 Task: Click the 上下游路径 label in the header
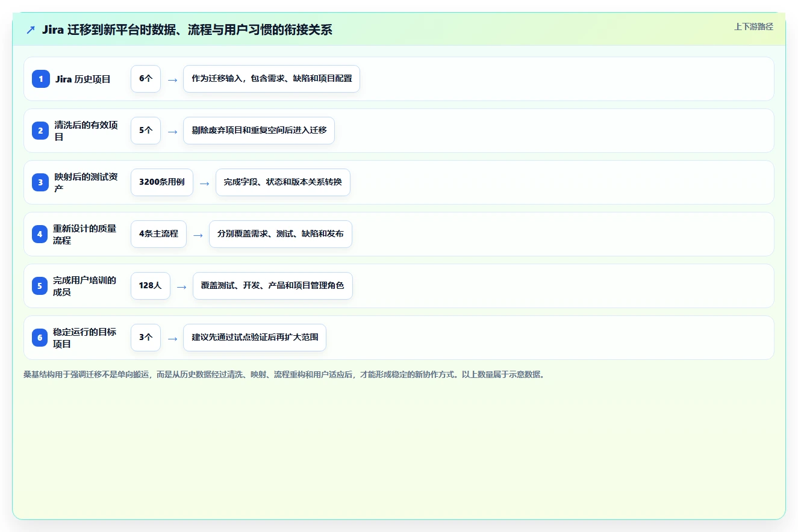[753, 26]
